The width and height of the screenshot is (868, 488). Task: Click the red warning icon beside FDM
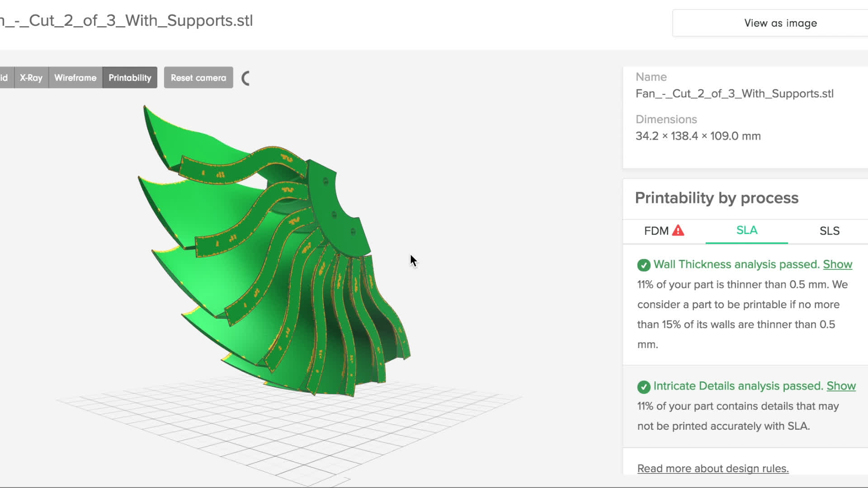point(678,230)
